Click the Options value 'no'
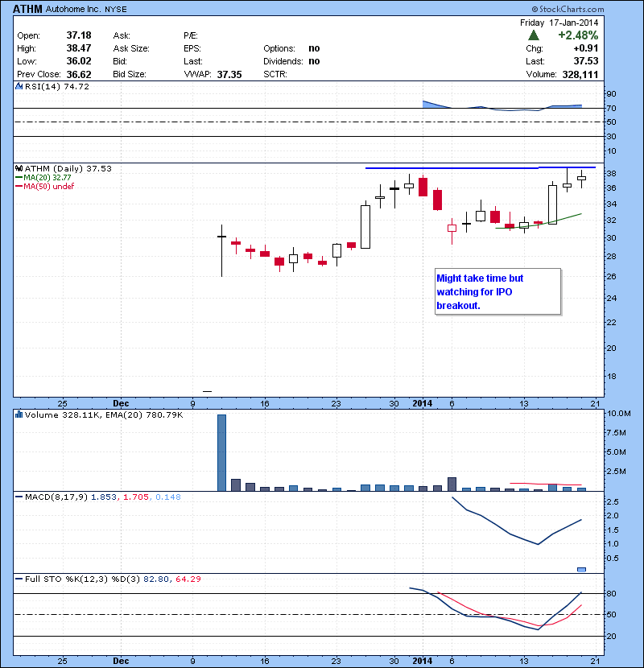This screenshot has width=644, height=668. [314, 48]
